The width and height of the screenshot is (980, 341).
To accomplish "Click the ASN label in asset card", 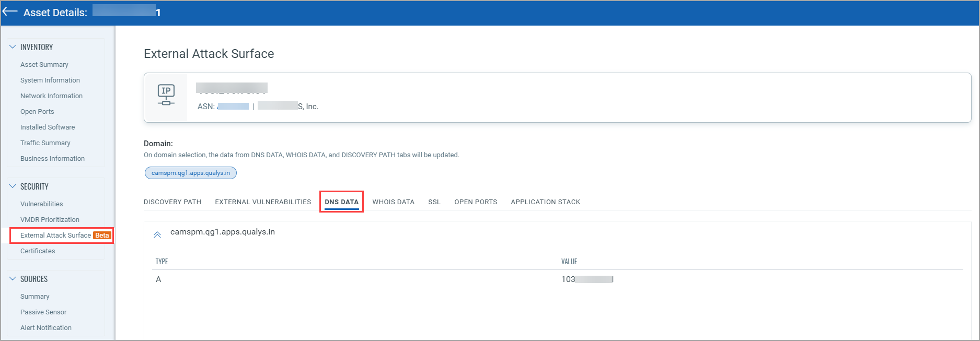I will (x=206, y=107).
